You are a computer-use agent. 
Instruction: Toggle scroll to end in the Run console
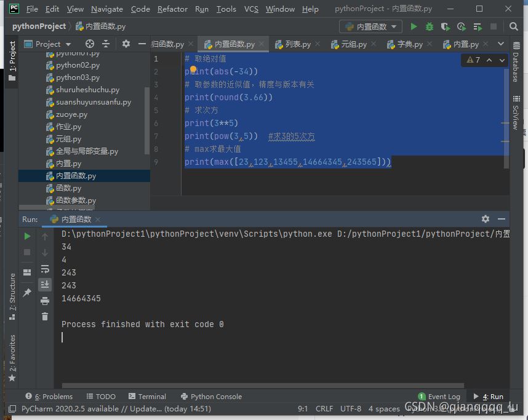tap(45, 284)
